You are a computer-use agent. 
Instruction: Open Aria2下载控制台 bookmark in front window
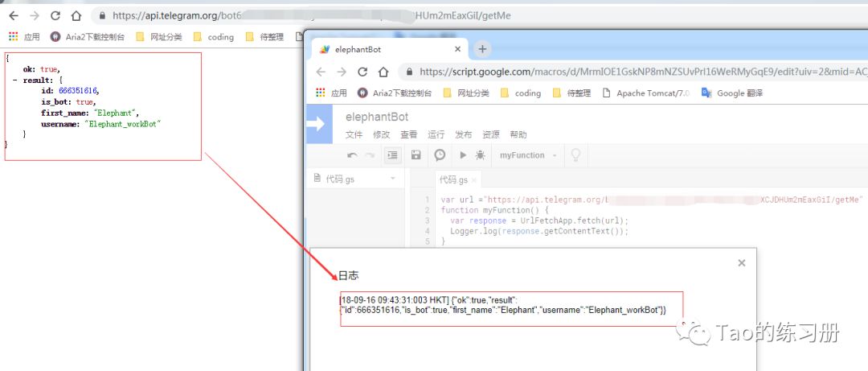point(394,93)
